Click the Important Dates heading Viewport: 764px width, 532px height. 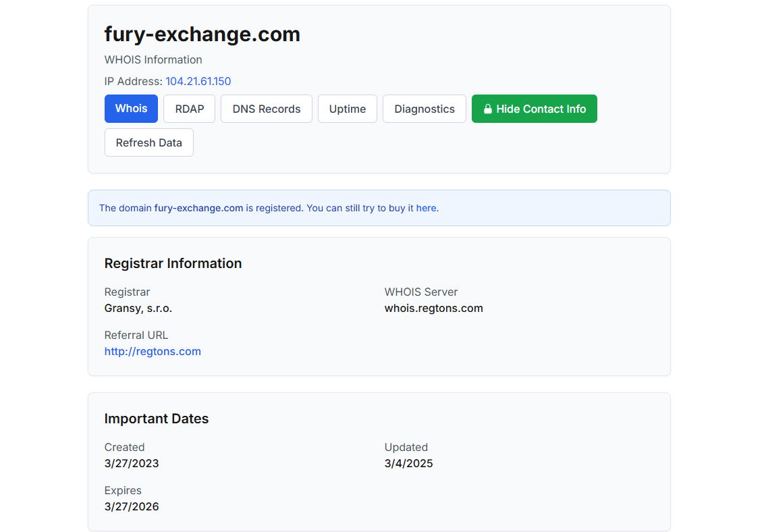tap(157, 419)
